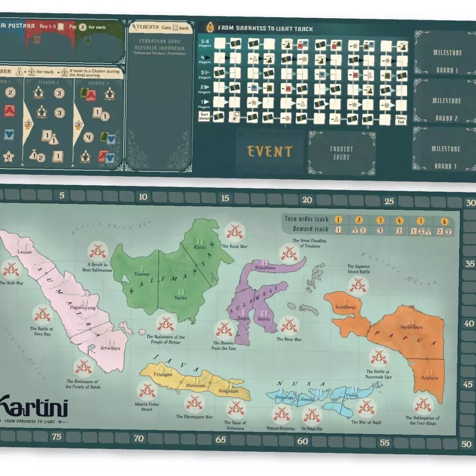Click the Resistance of People of Batak icon

pyautogui.click(x=83, y=368)
